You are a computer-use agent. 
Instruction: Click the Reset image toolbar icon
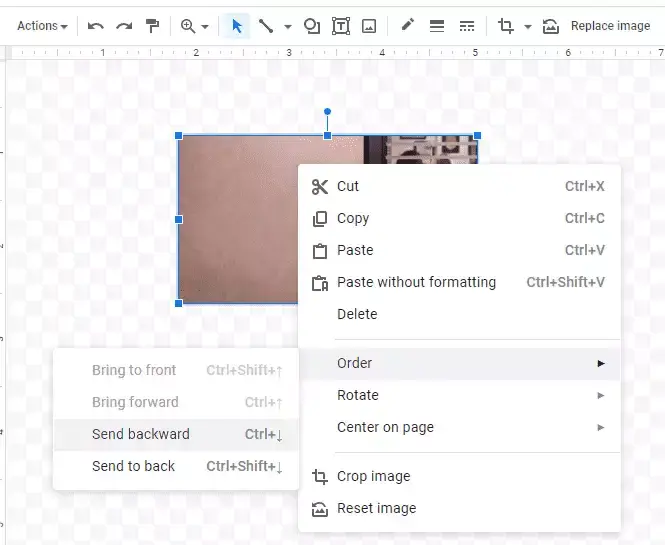tap(550, 26)
